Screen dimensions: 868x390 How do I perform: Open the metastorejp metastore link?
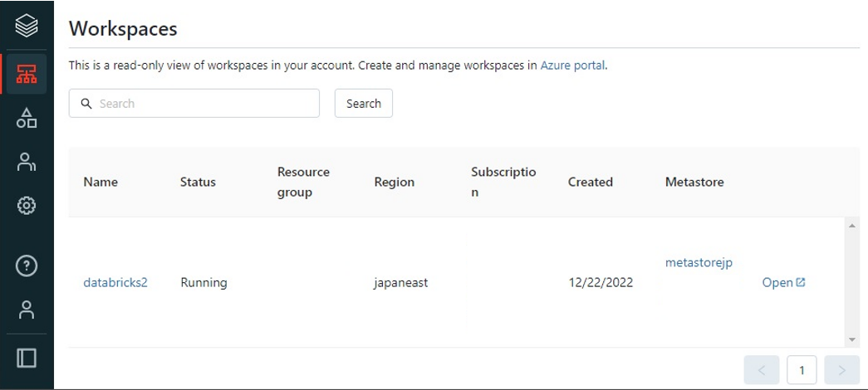tap(699, 263)
